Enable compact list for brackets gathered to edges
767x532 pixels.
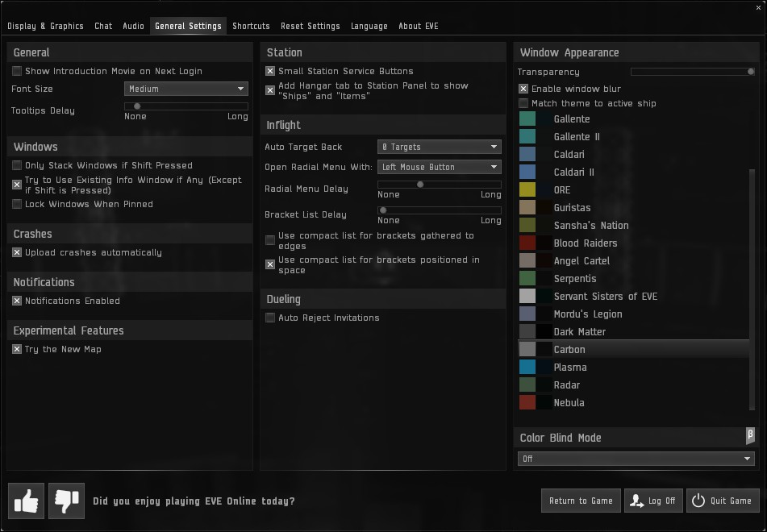point(270,240)
